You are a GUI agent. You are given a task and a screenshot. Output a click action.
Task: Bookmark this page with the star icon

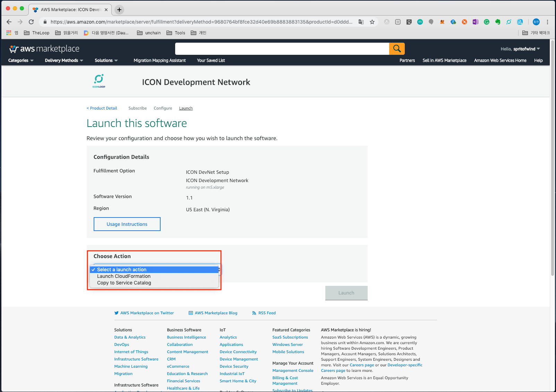tap(372, 22)
